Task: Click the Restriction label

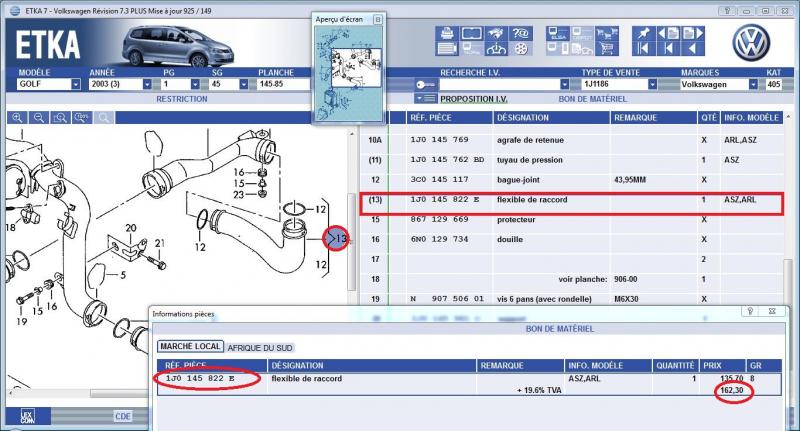Action: tap(182, 99)
